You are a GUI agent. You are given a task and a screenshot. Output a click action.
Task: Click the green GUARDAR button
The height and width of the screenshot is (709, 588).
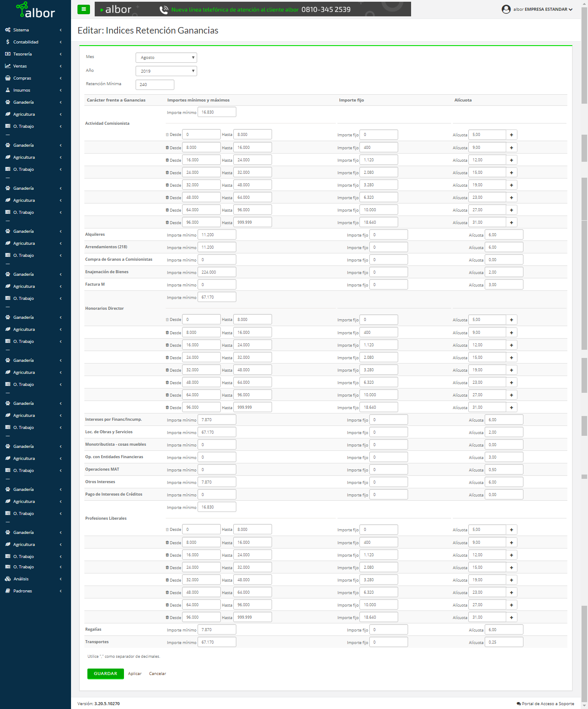[105, 673]
